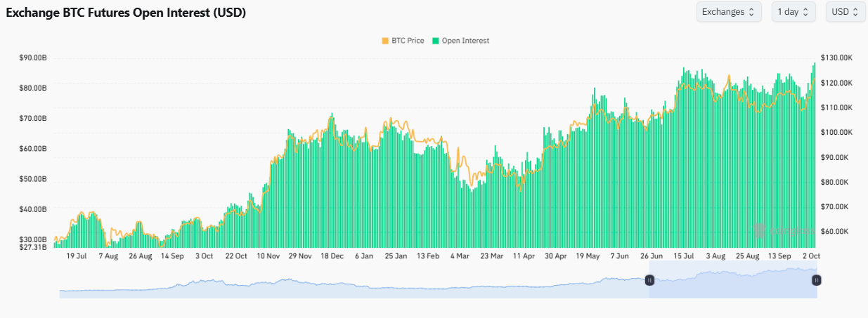
Task: Click the orange BTC Price legend swatch
Action: (x=384, y=41)
